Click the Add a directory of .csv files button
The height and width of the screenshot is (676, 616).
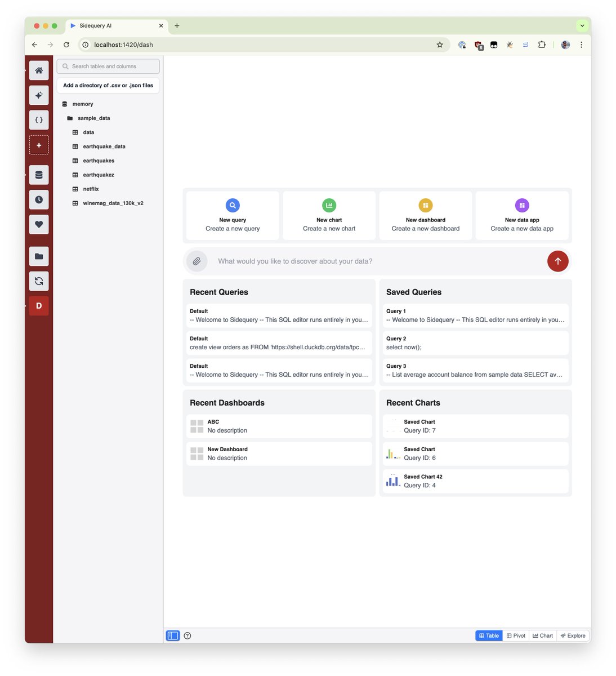(108, 85)
